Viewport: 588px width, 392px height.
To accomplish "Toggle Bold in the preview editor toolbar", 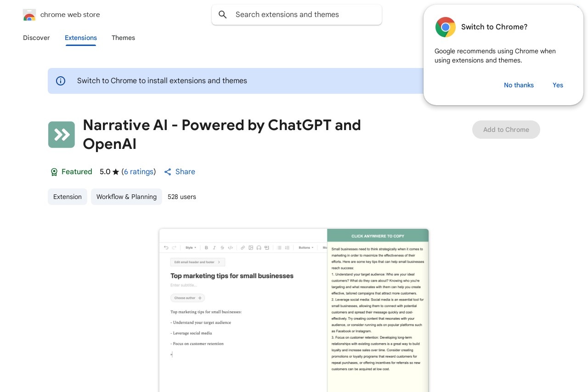I will pos(206,248).
